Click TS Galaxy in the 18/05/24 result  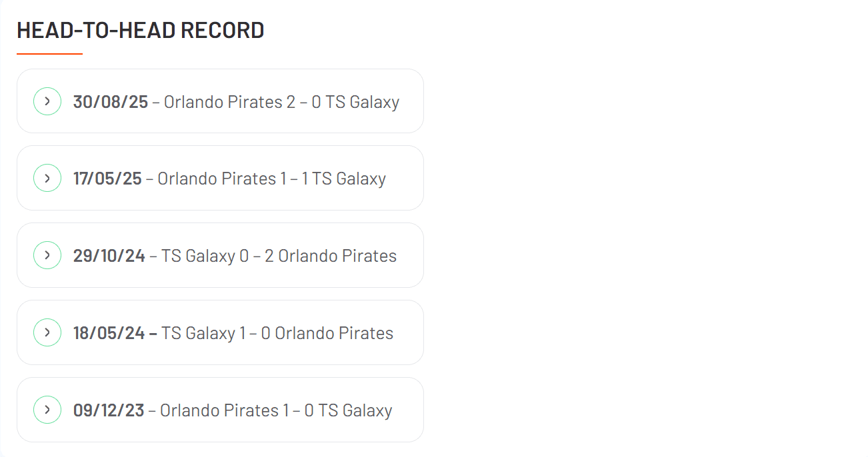198,333
